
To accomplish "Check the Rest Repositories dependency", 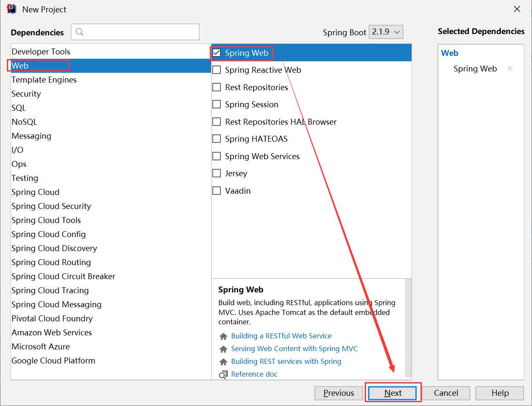I will [217, 87].
